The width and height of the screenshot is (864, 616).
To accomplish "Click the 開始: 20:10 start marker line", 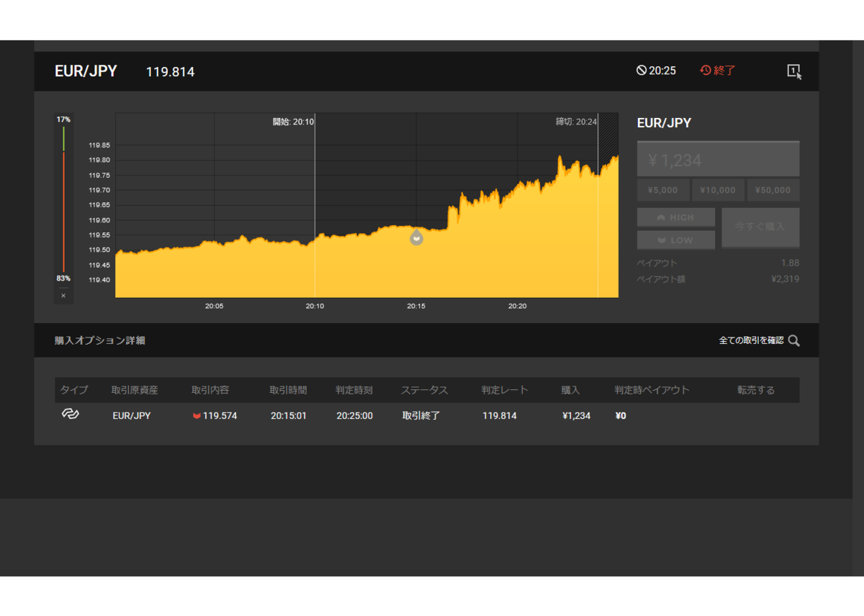I will coord(315,205).
